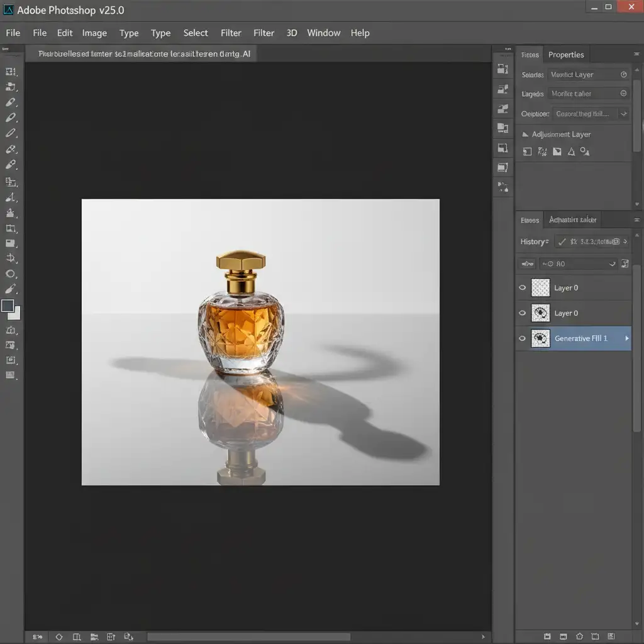Click the foreground color swatch
The height and width of the screenshot is (644, 644).
8,306
